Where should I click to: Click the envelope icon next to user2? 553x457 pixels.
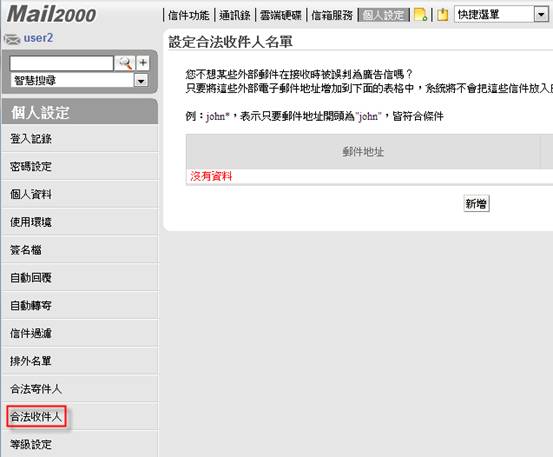[12, 39]
